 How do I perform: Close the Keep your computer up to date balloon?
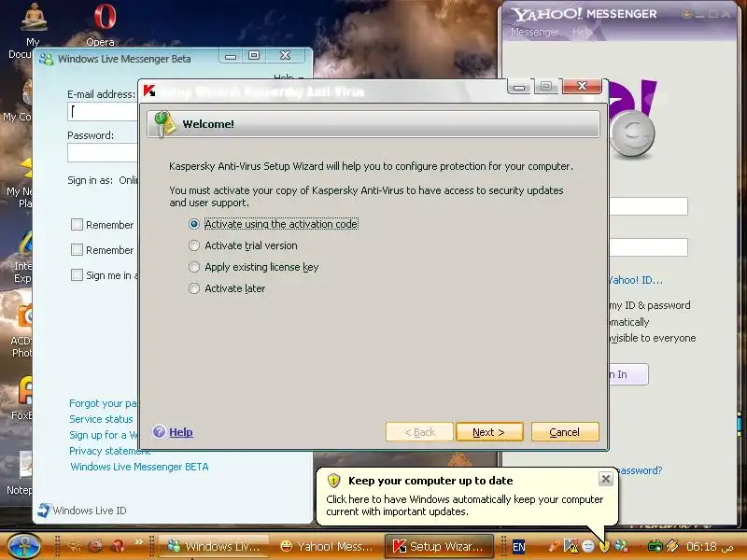[605, 479]
